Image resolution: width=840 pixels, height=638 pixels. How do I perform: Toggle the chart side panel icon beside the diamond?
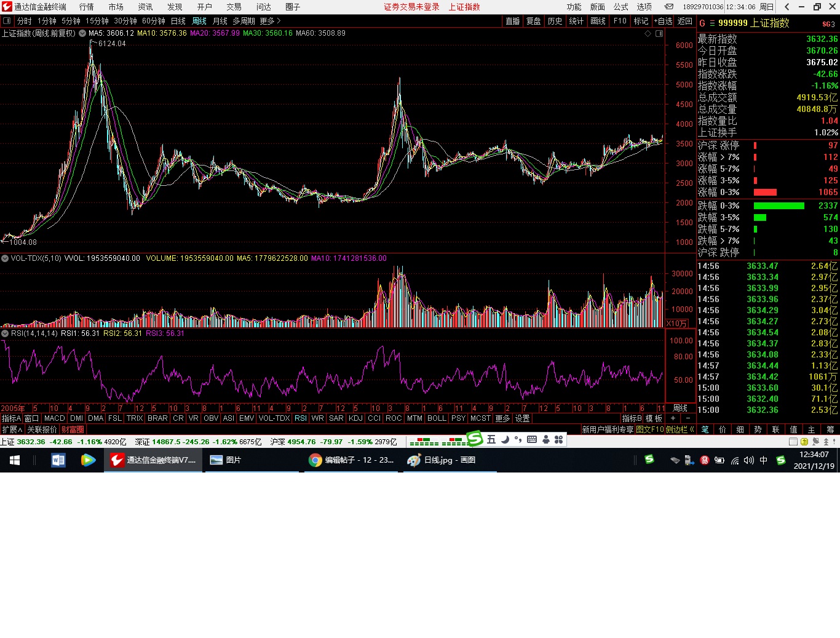(x=659, y=33)
